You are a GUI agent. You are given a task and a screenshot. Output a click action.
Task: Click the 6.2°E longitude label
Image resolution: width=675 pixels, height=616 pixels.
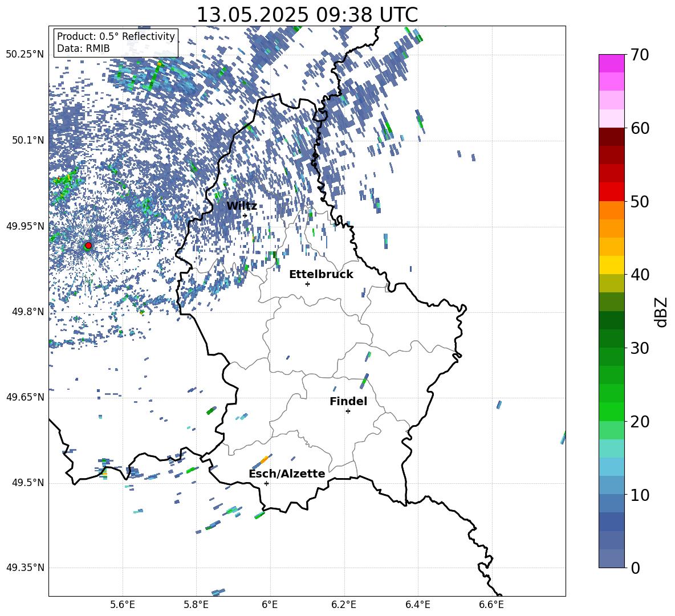pos(344,605)
